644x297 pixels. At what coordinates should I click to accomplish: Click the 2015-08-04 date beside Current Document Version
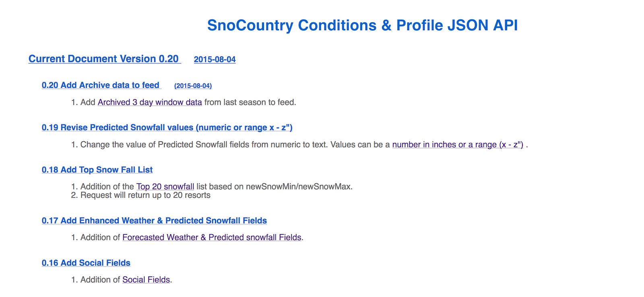215,60
